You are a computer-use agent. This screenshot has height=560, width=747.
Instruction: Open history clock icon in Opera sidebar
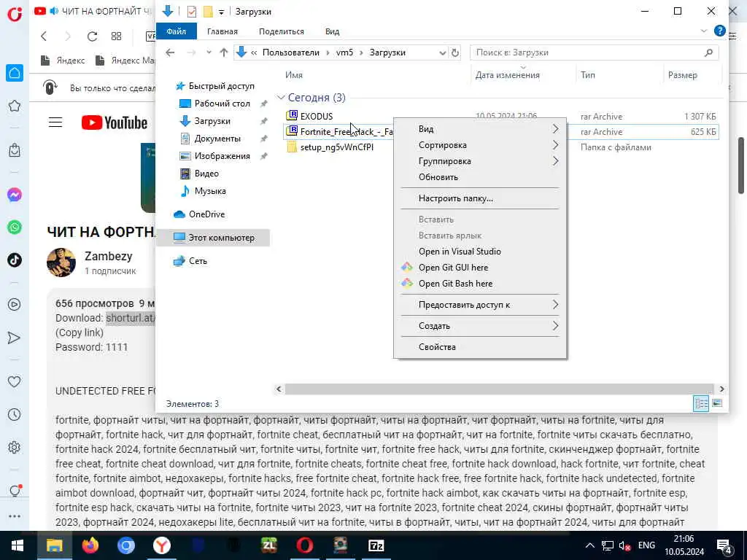tap(15, 414)
